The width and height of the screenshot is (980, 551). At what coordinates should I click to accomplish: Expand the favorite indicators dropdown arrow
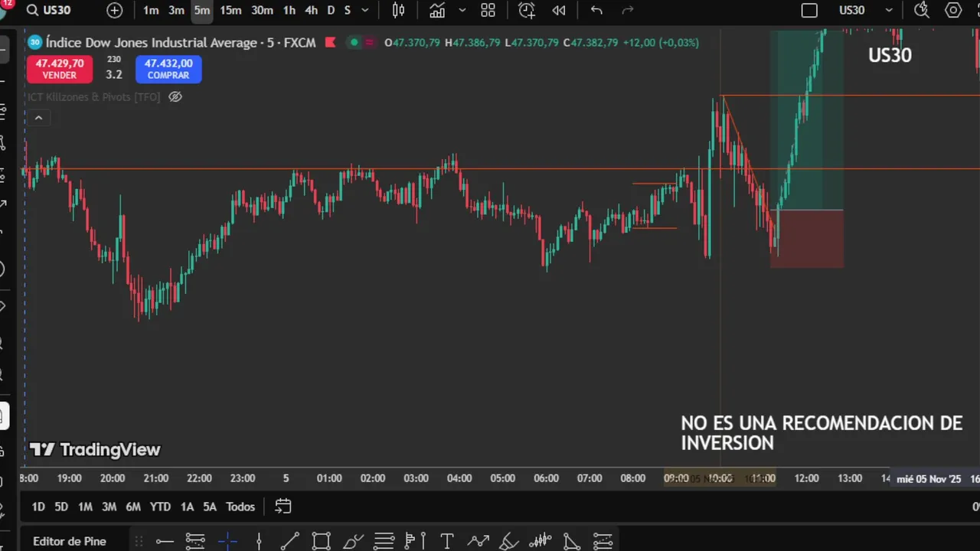click(462, 10)
